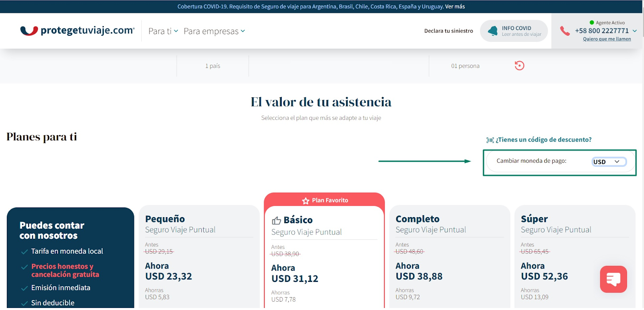This screenshot has height=310, width=644.
Task: Click the 01 persona search field
Action: click(465, 66)
